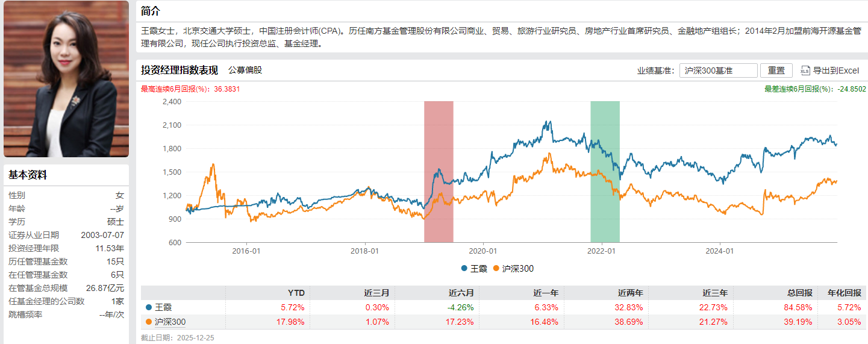Click the 沪深300 orange legend dot

[x=496, y=269]
